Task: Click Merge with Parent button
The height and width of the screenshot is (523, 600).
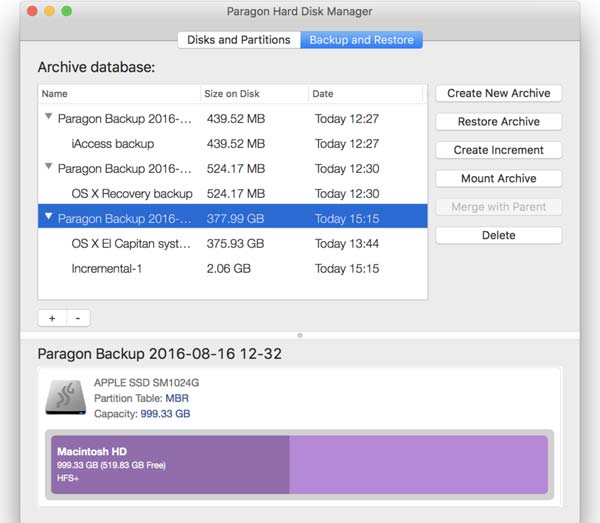Action: pyautogui.click(x=499, y=207)
